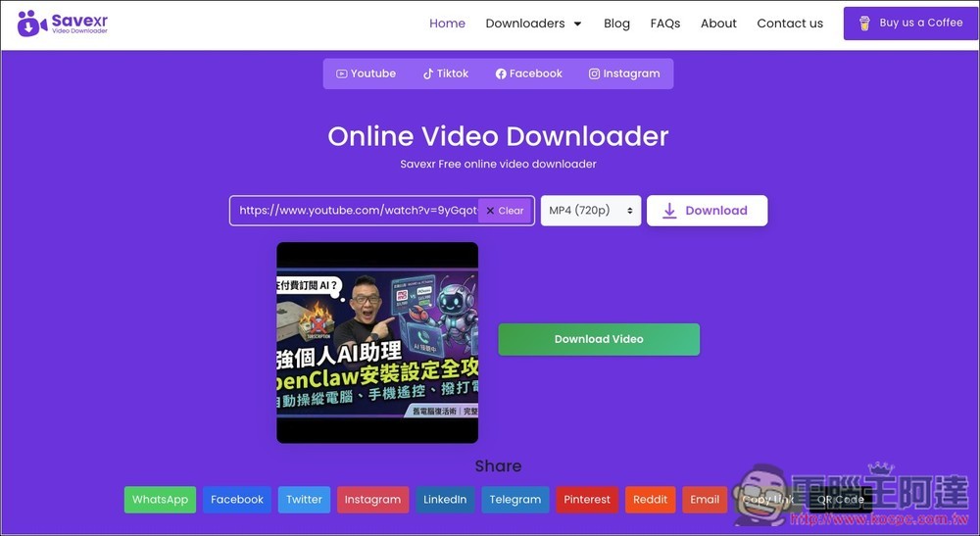Viewport: 980px width, 536px height.
Task: Click the coffee cup icon
Action: (864, 24)
